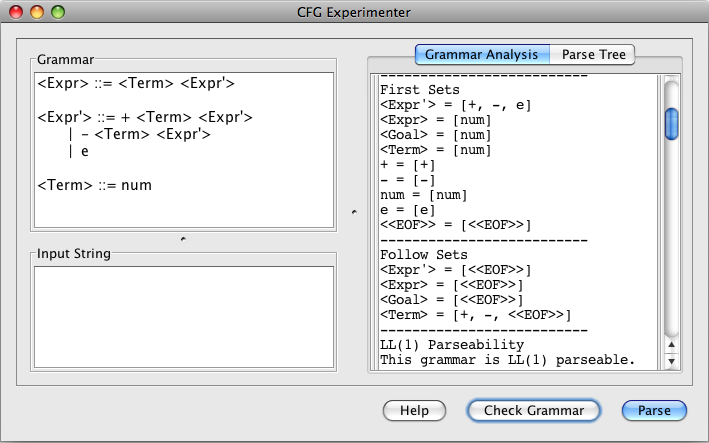
Task: Click the line "<Expr'> = [+, -, e]"
Action: pos(455,105)
